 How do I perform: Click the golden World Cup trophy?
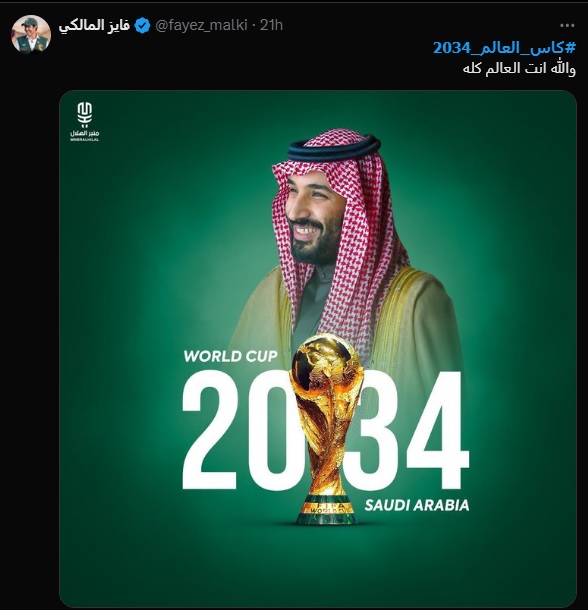click(328, 429)
